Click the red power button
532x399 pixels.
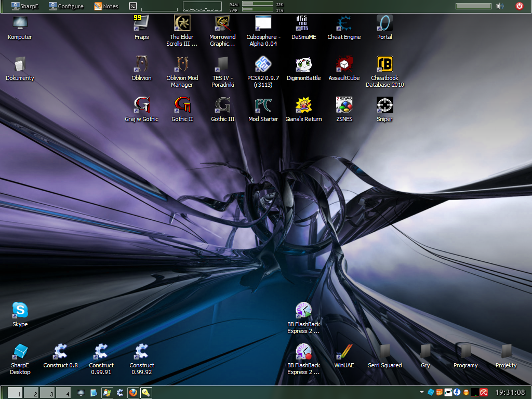(x=520, y=6)
